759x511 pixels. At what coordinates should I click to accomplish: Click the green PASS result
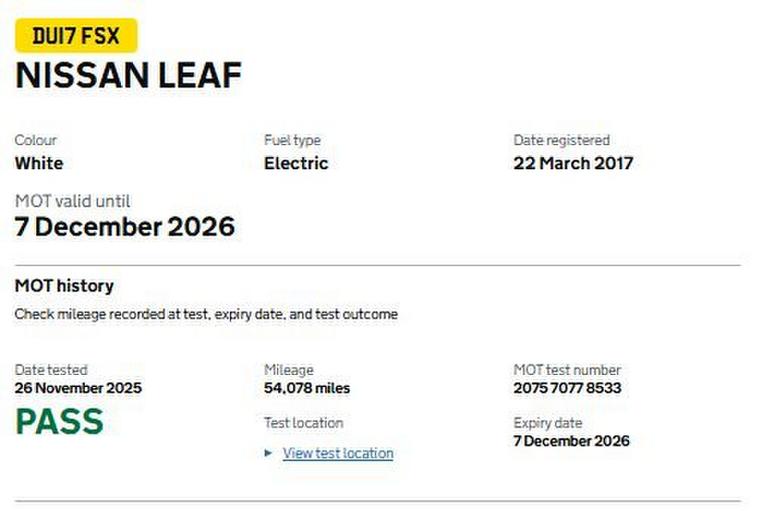[x=59, y=422]
